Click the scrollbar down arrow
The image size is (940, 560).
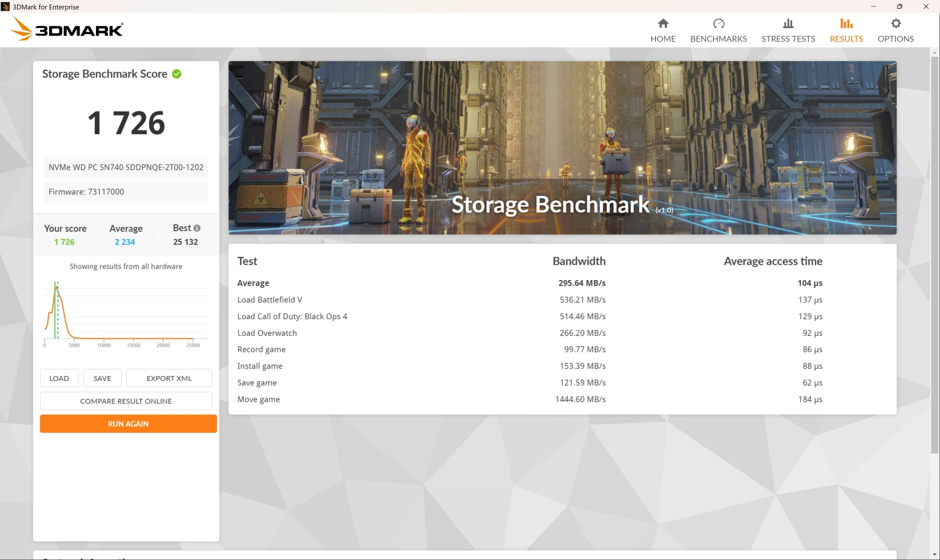(935, 555)
